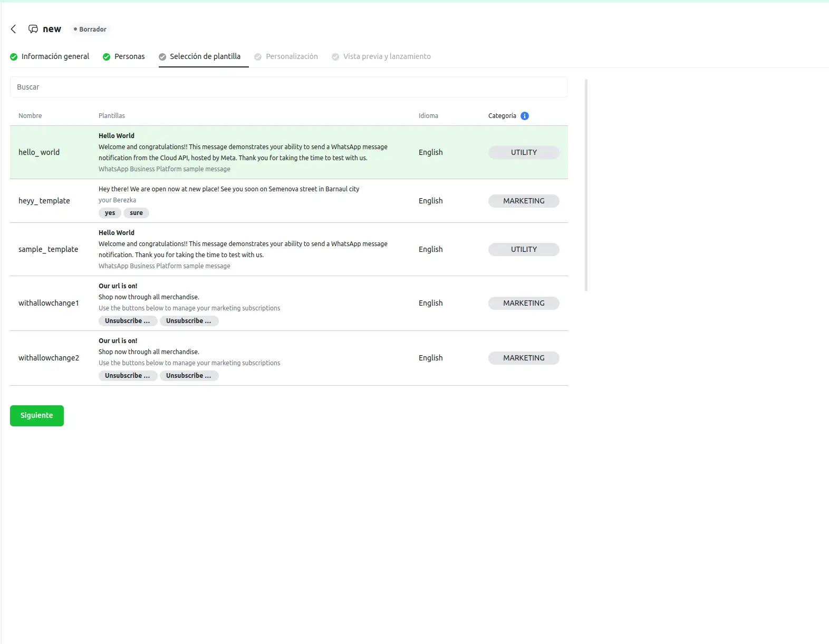Click Vista previa y lanzamiento icon
829x644 pixels.
(x=335, y=57)
